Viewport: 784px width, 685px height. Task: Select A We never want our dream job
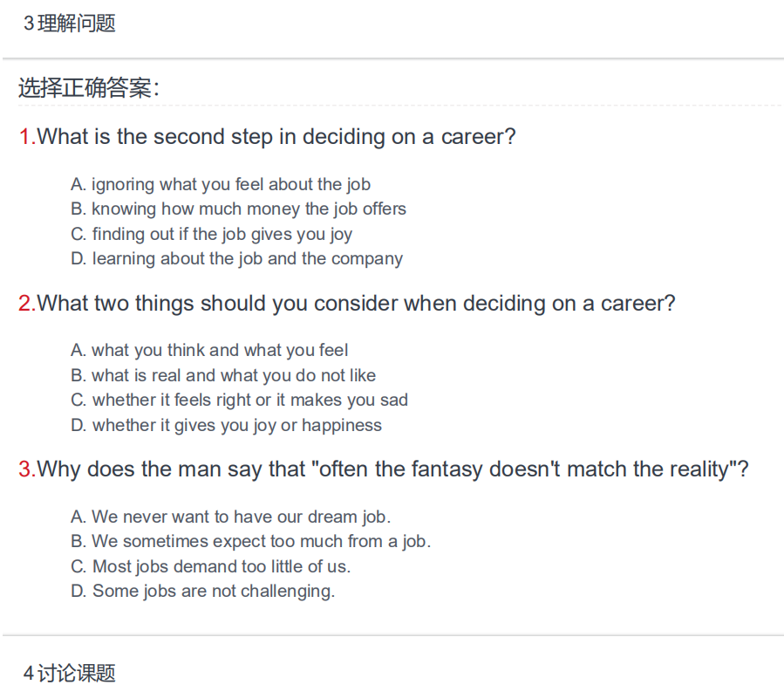tap(230, 517)
